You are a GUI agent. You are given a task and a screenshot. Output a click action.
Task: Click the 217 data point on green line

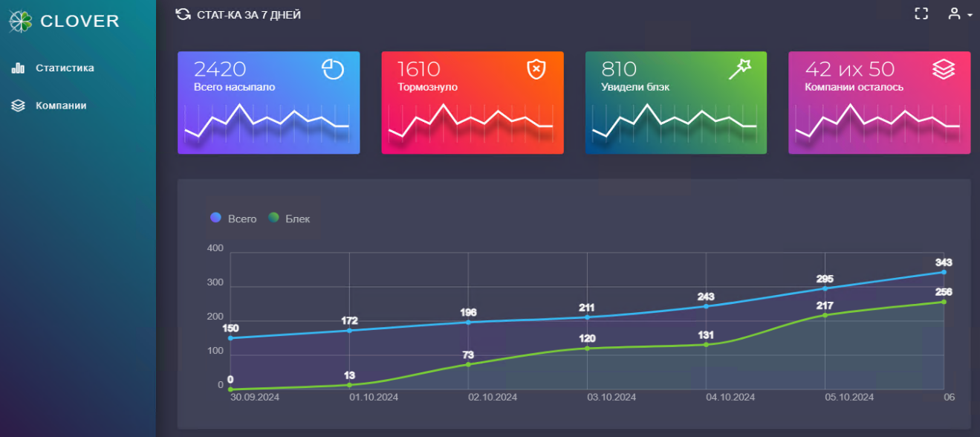point(825,315)
